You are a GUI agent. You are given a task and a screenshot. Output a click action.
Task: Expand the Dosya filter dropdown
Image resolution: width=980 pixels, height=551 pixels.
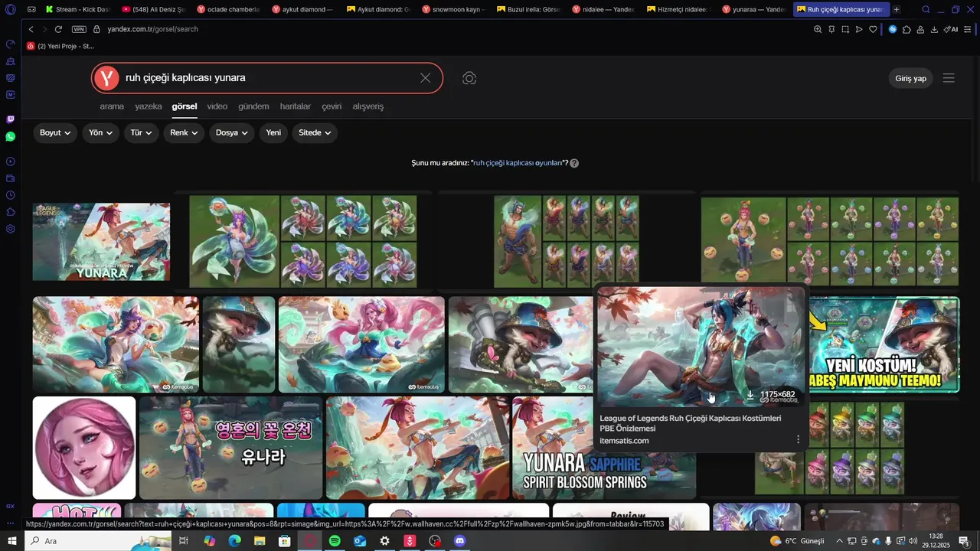[231, 132]
